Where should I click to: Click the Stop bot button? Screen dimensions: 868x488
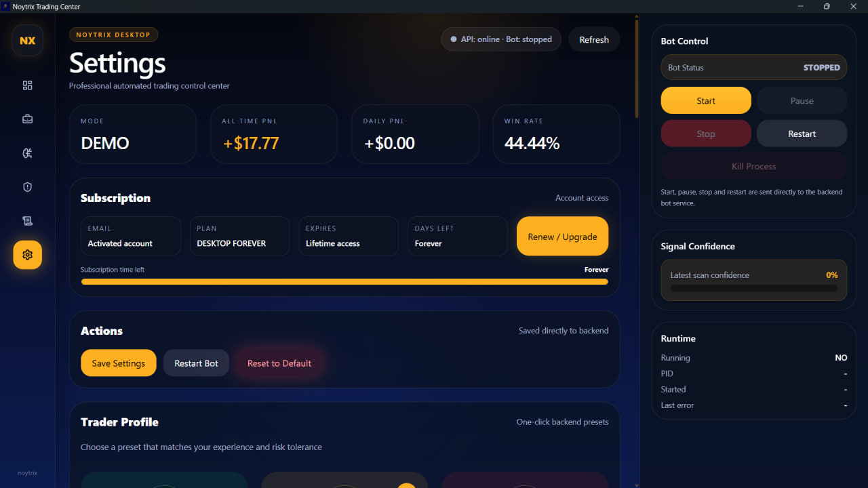(706, 134)
